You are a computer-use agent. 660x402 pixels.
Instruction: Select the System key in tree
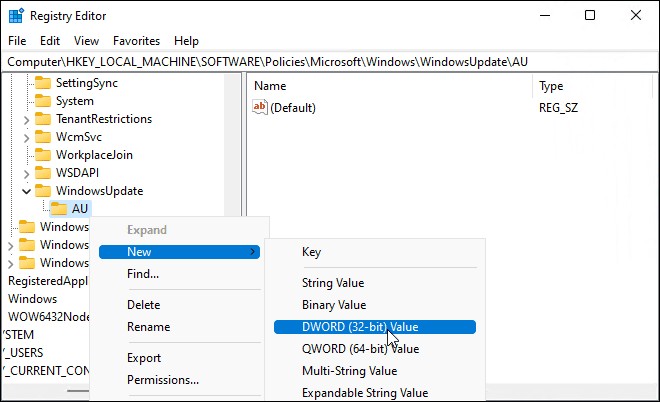coord(75,101)
